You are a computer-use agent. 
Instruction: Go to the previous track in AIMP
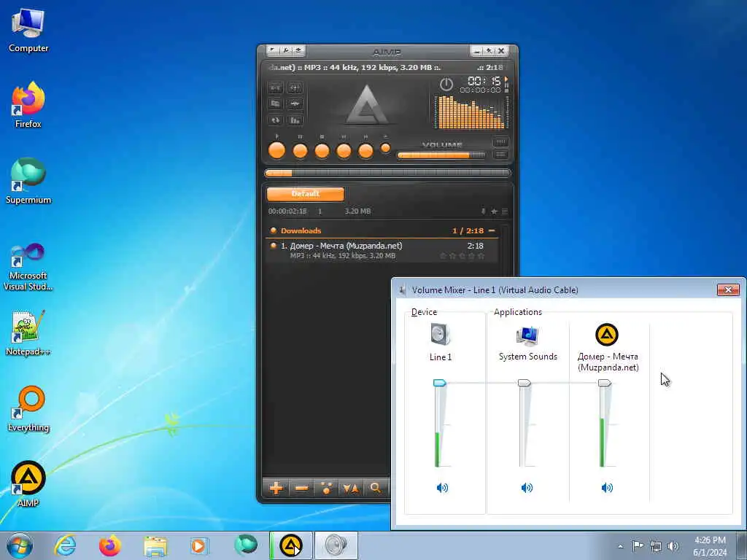tap(344, 151)
